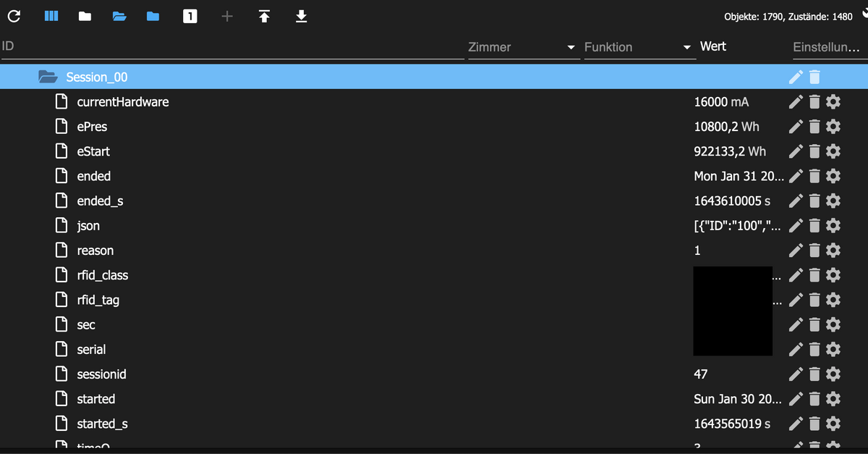Click the download objects arrow icon
Image resolution: width=868 pixels, height=454 pixels.
tap(302, 16)
